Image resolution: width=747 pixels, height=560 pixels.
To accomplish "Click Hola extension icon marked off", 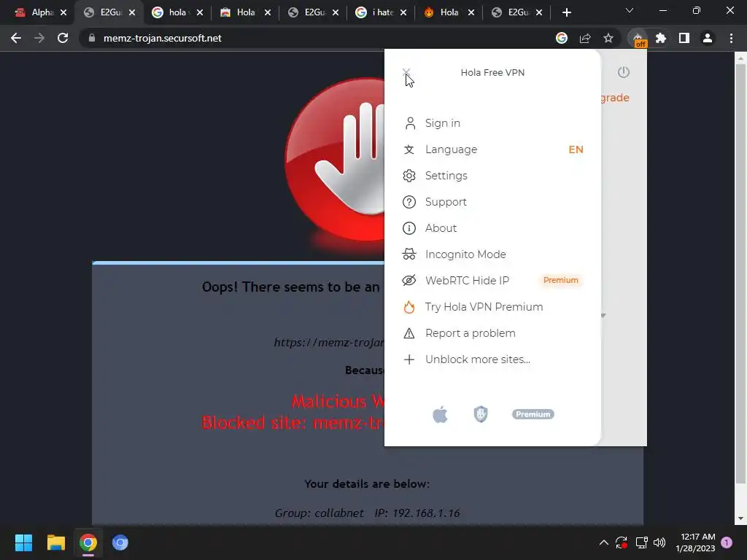I will pyautogui.click(x=638, y=39).
